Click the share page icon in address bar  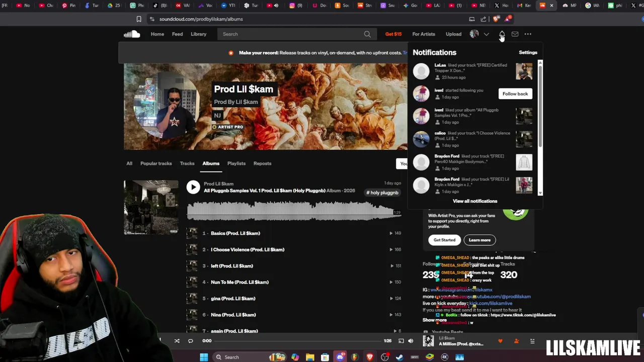click(484, 19)
